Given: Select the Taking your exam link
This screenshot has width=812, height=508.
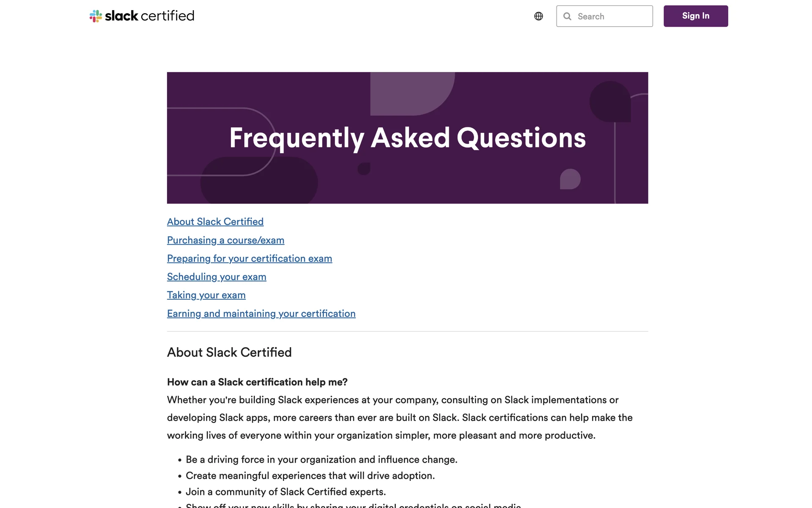Looking at the screenshot, I should tap(206, 295).
